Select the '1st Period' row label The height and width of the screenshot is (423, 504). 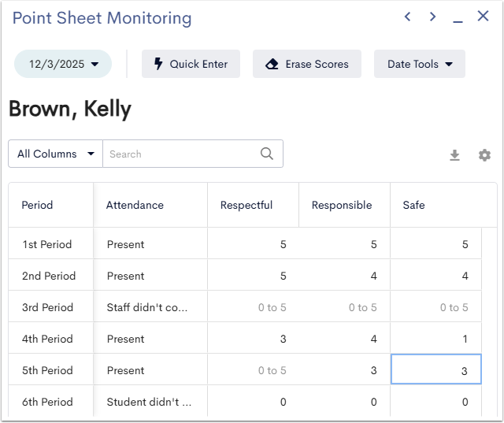(47, 244)
